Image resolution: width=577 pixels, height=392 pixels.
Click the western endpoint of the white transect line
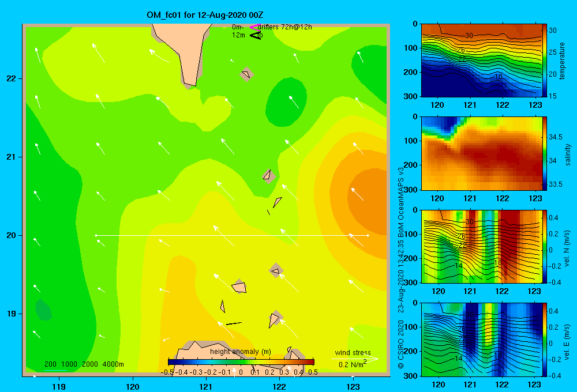pyautogui.click(x=96, y=235)
